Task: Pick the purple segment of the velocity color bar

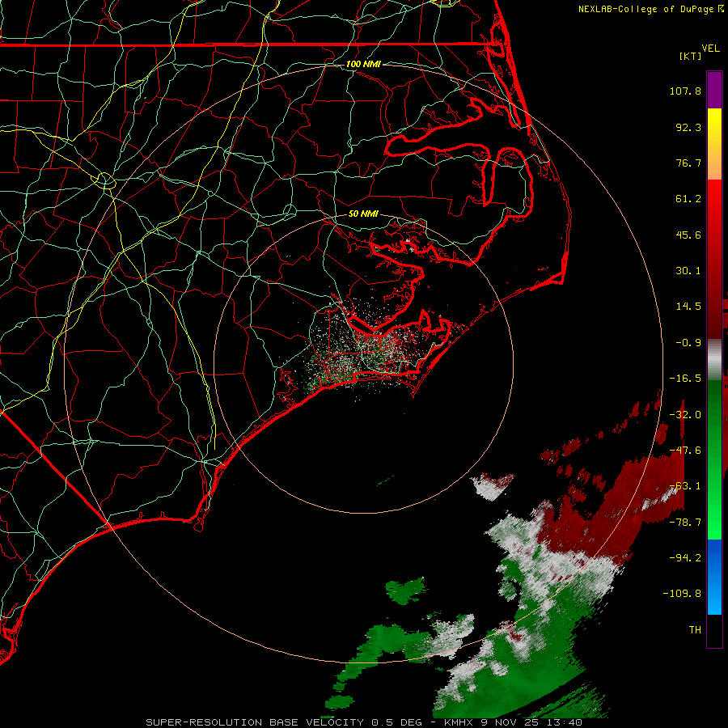Action: pos(714,91)
